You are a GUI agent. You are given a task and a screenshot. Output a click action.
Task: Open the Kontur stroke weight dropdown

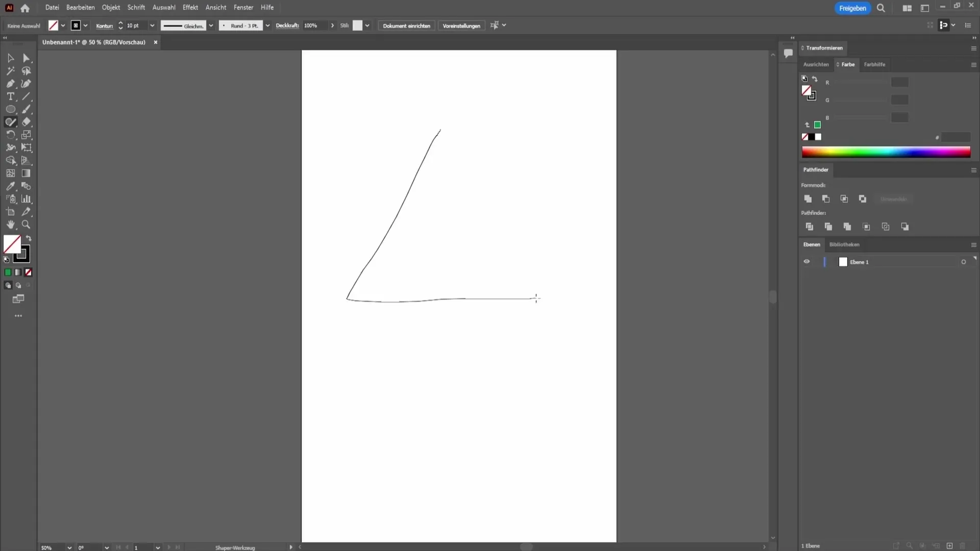(152, 26)
